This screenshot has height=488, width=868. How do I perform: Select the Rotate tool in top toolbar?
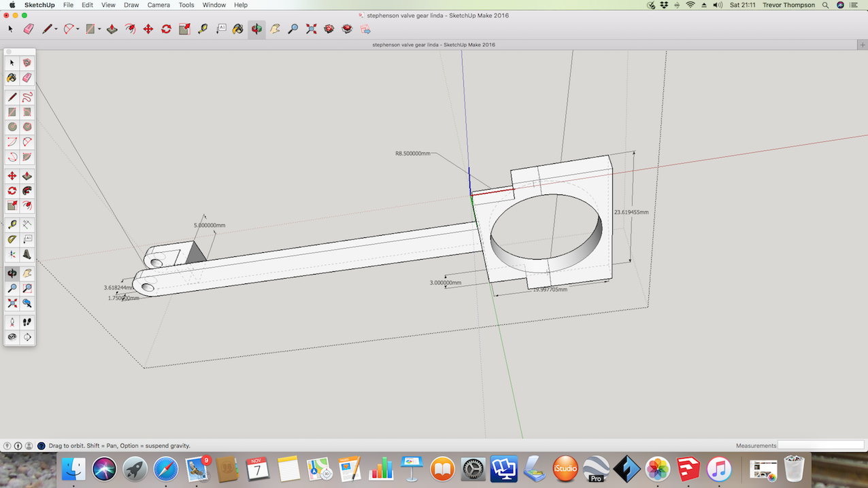(x=166, y=29)
